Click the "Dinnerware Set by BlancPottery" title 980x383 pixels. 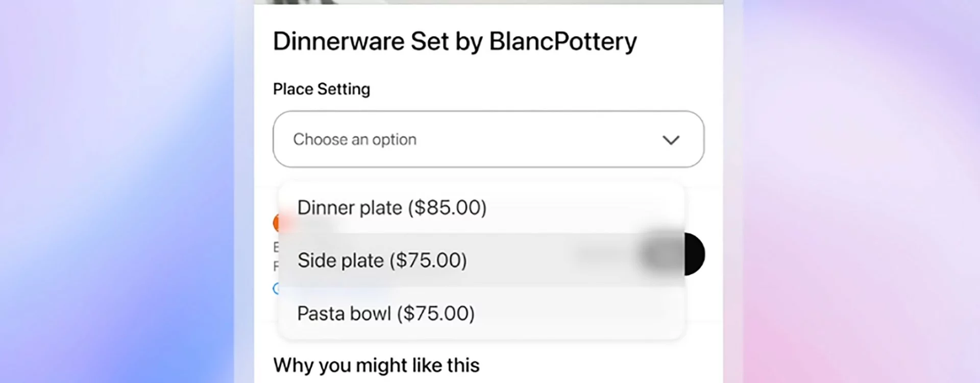(x=455, y=41)
